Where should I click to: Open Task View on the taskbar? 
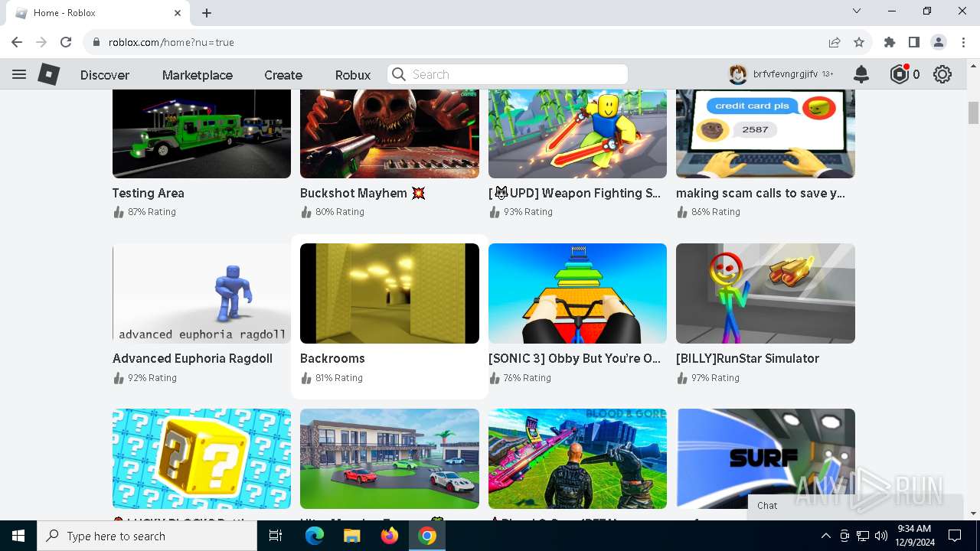[x=276, y=536]
